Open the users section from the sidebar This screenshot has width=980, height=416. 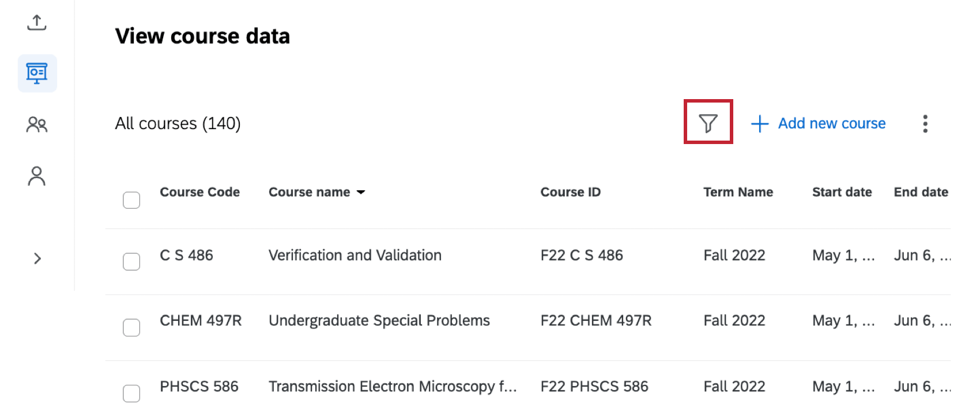37,124
